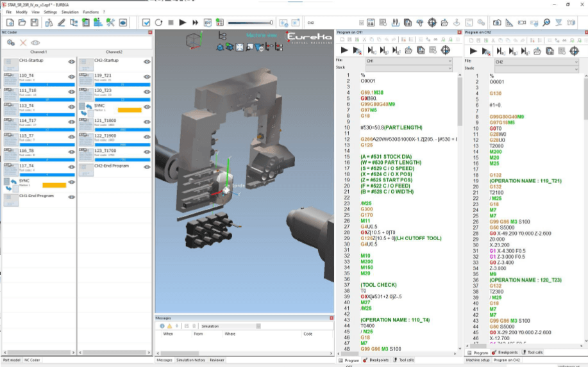Open the View menu

(35, 12)
